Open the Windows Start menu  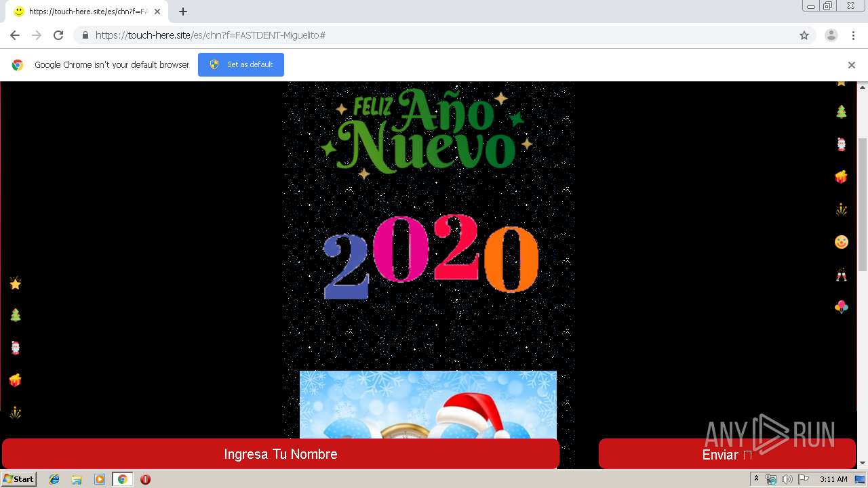(19, 479)
